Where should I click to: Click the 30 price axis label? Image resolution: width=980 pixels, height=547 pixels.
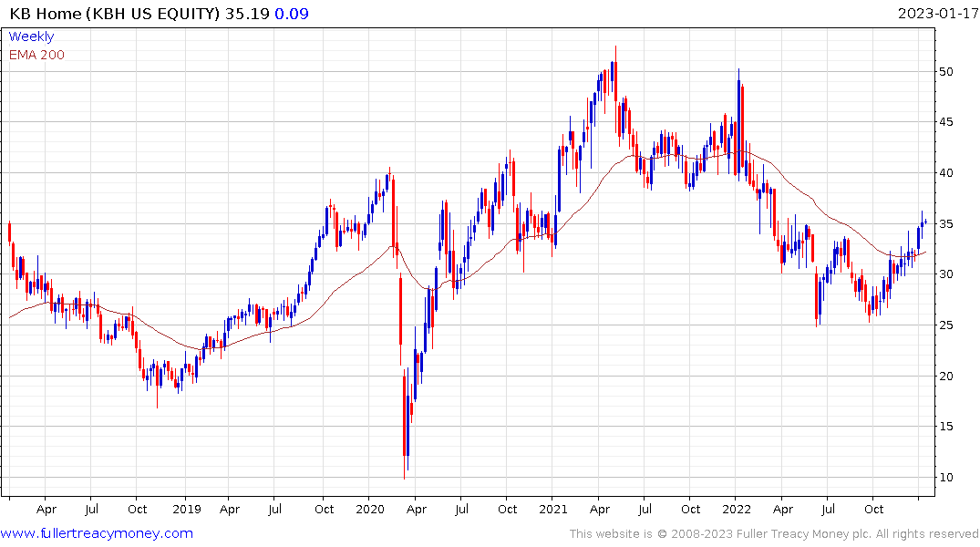coord(945,274)
